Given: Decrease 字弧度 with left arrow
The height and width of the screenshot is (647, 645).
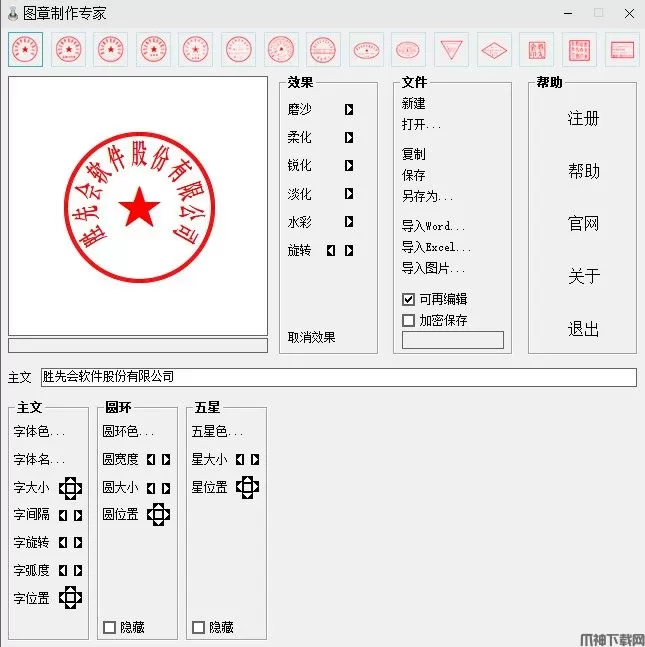Looking at the screenshot, I should pos(63,571).
